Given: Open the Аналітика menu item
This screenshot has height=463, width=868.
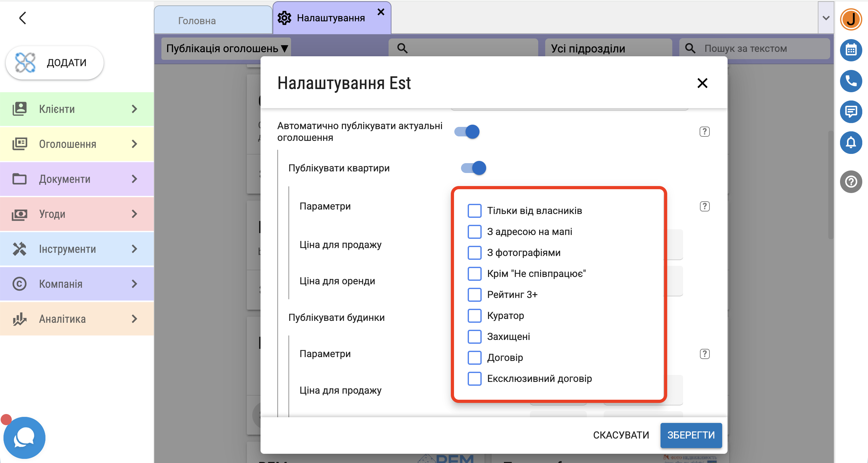Looking at the screenshot, I should (77, 319).
